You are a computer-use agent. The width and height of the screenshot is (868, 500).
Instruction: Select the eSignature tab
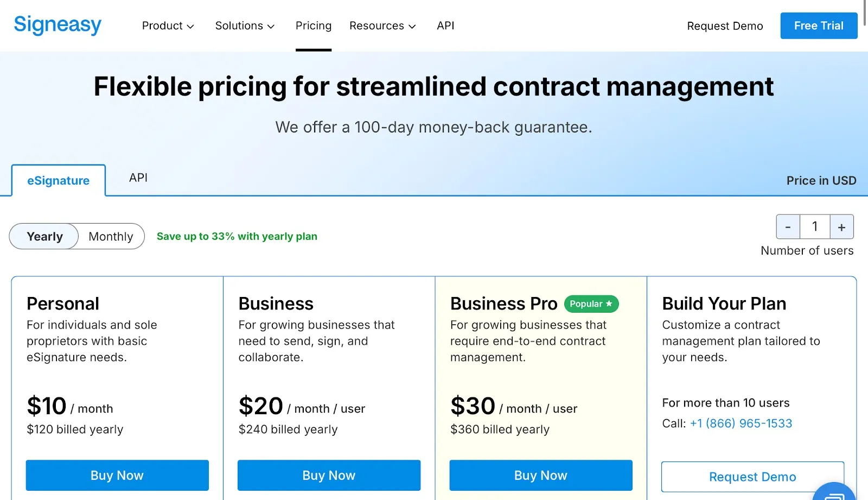tap(58, 180)
